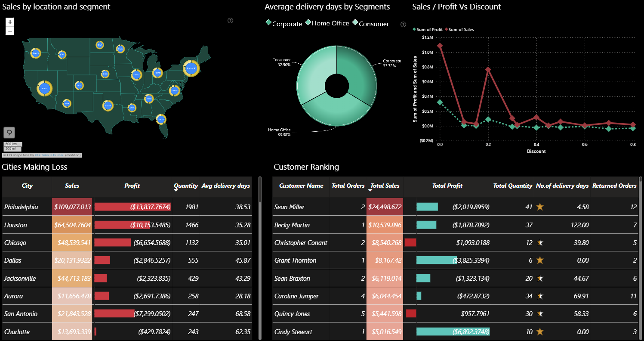Select the Philadelphia city cell
Screen dimensions: 644x341
pos(27,207)
